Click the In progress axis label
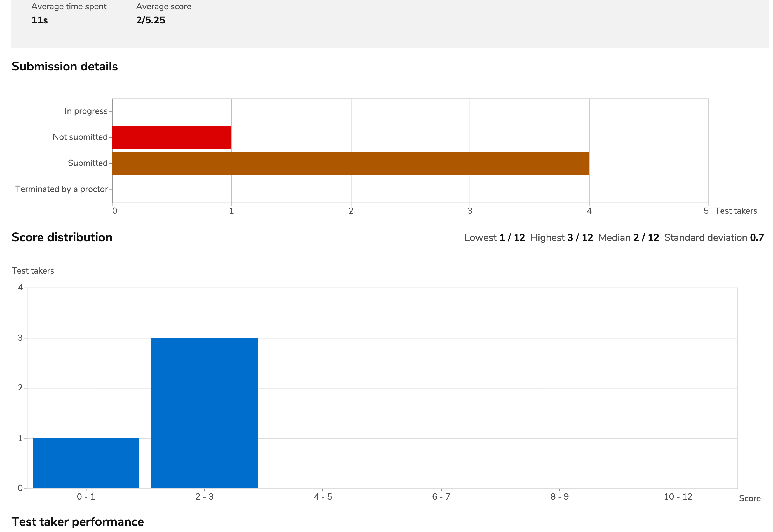This screenshot has width=773, height=532. point(86,111)
